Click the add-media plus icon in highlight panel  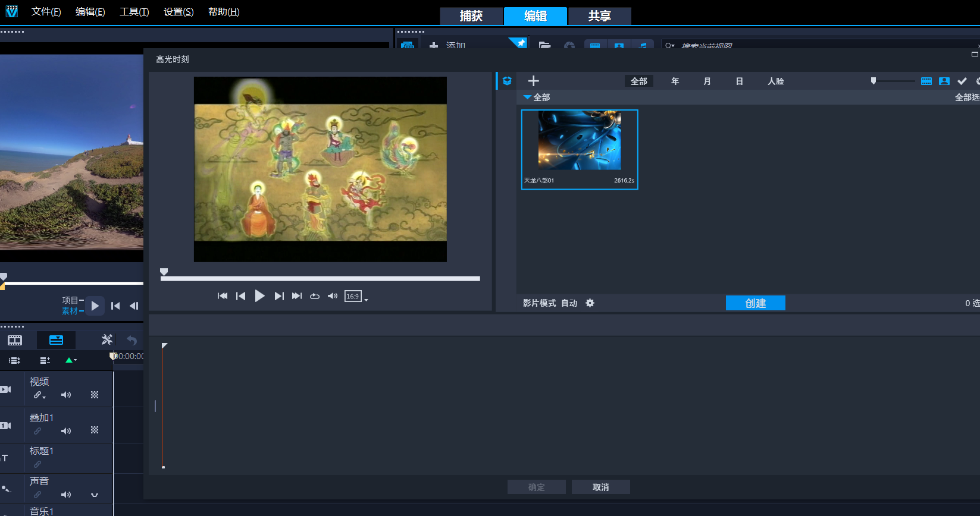pos(534,81)
